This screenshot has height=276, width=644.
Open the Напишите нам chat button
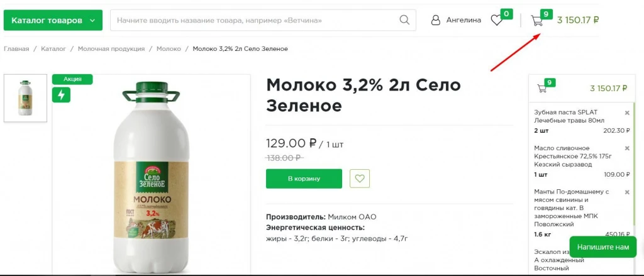(x=602, y=247)
